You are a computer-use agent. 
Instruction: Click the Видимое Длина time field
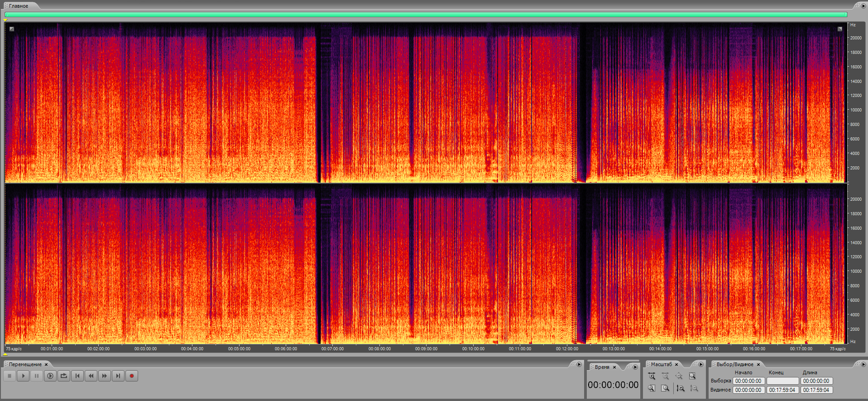tap(816, 390)
